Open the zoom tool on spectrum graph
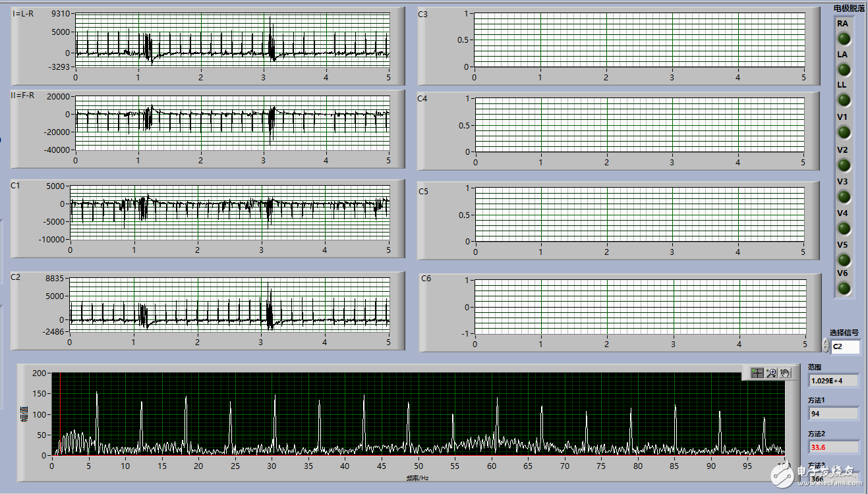868x494 pixels. [770, 373]
